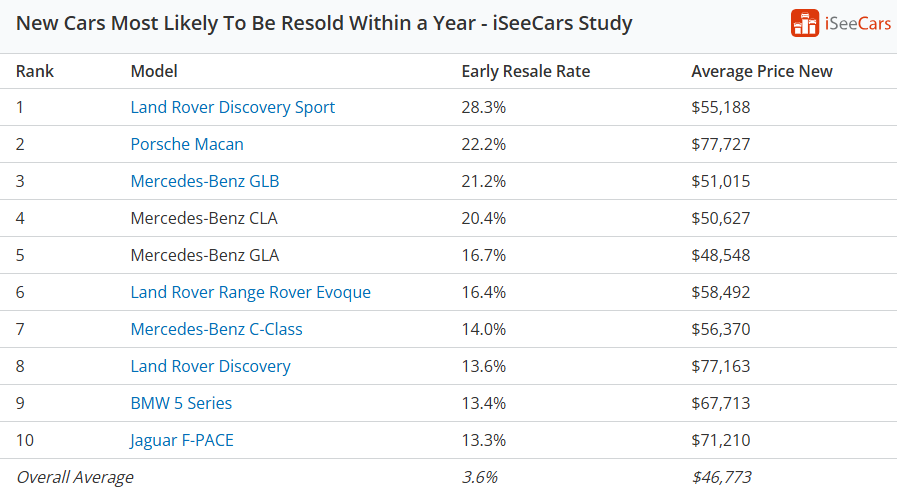Screen dimensions: 897x493
Task: Follow the Mercedes-Benz GLB link
Action: (x=205, y=181)
